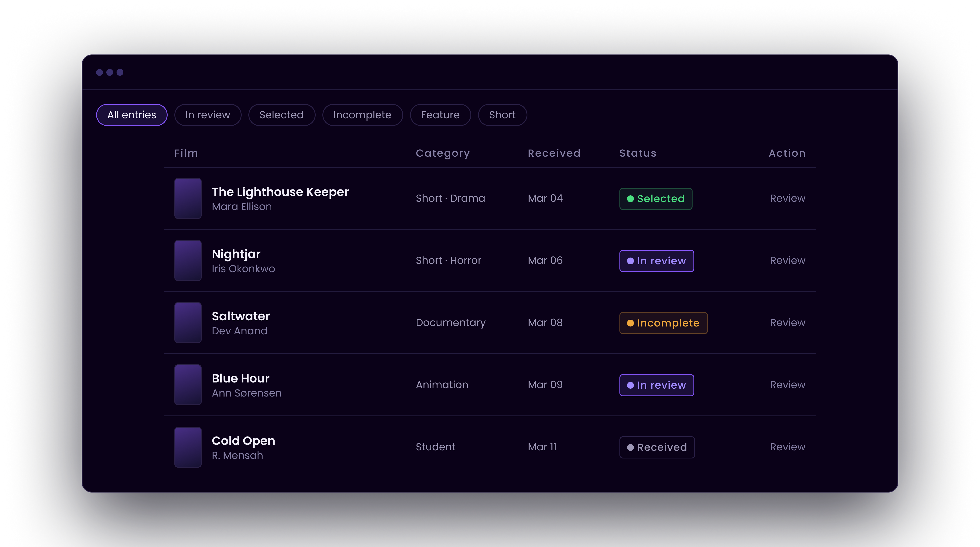Click the title The Lighthouse Keeper
The image size is (980, 547).
point(280,192)
